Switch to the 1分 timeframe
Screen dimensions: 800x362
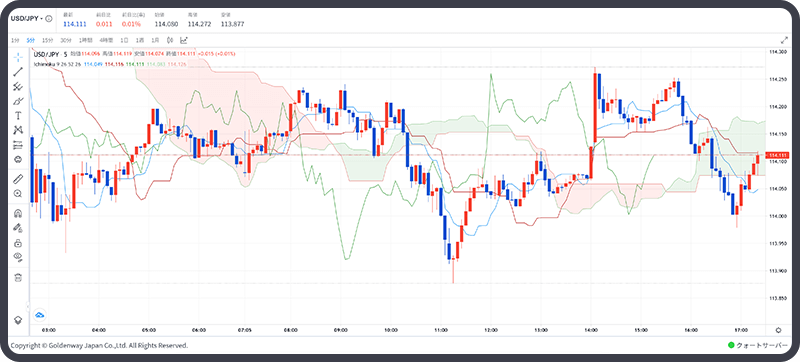tap(15, 40)
